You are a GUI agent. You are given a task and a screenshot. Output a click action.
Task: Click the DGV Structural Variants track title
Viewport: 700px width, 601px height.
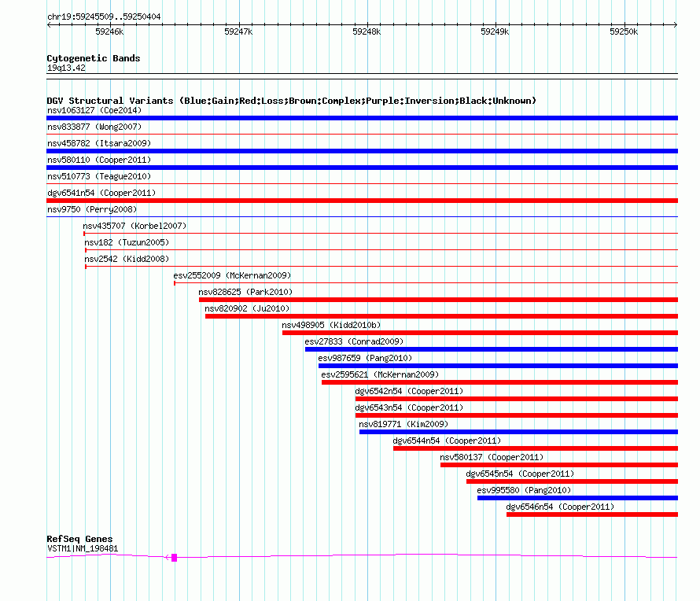[x=291, y=101]
